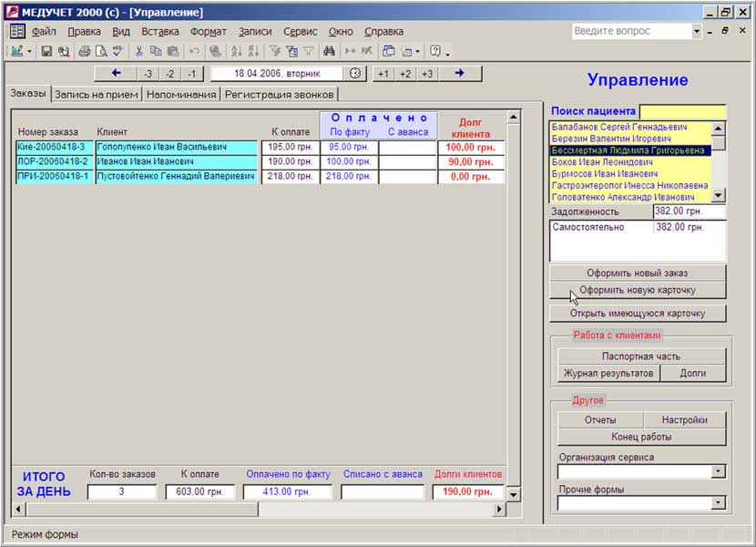Click the Оформить новую карточку button

(637, 290)
